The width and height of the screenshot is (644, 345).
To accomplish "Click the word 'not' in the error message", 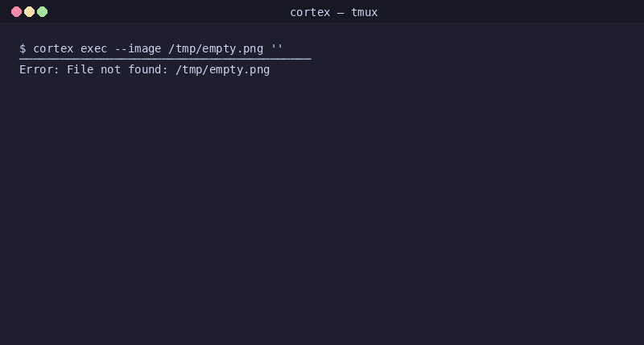I will click(111, 69).
